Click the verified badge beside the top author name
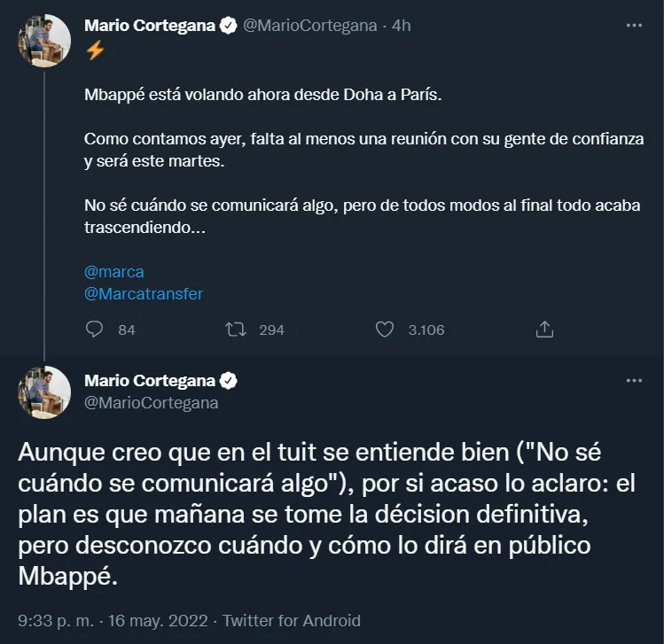The image size is (664, 644). click(228, 26)
